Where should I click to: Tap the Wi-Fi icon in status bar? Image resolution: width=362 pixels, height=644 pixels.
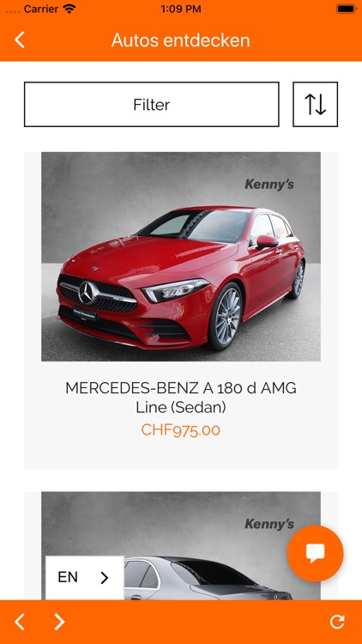(69, 9)
